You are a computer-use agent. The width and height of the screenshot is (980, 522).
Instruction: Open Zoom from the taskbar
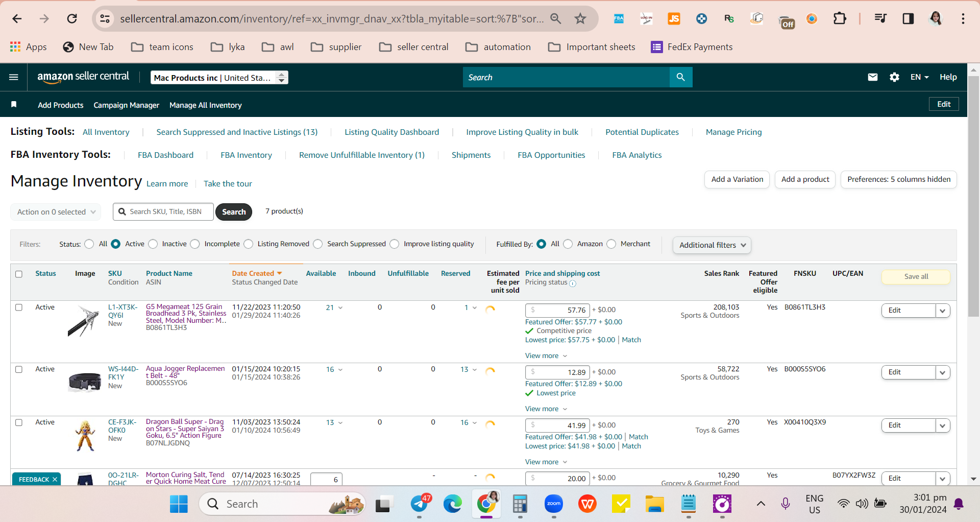pyautogui.click(x=554, y=504)
